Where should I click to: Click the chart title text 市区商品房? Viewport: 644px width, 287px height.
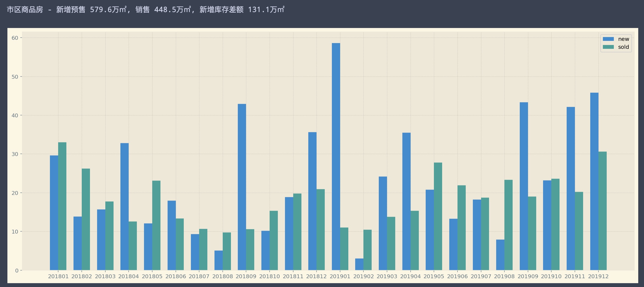(x=25, y=10)
